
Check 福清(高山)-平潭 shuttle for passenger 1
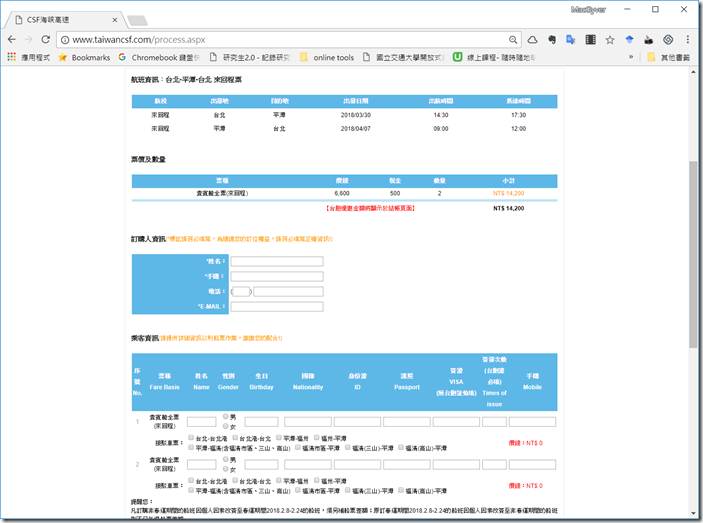click(401, 447)
